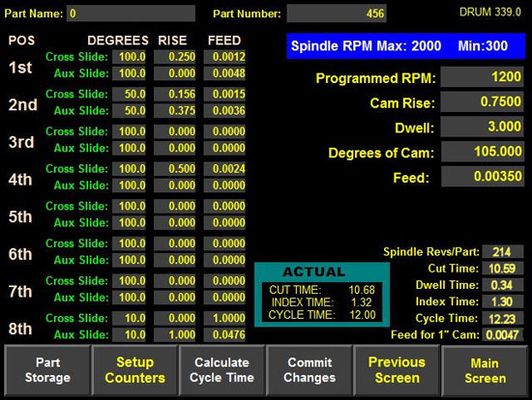Image resolution: width=532 pixels, height=400 pixels.
Task: Select the Part Number field showing 456
Action: (x=337, y=14)
